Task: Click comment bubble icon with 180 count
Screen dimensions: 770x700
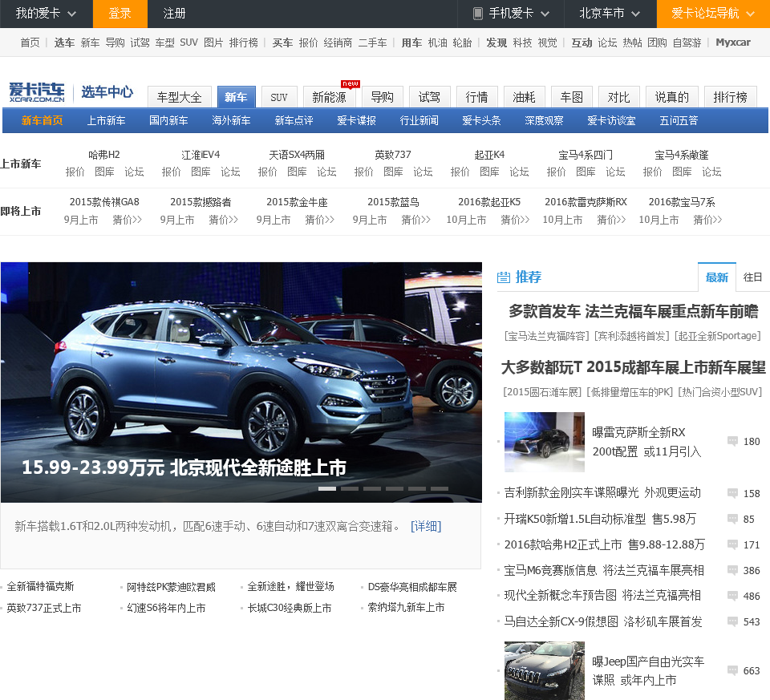Action: 732,441
